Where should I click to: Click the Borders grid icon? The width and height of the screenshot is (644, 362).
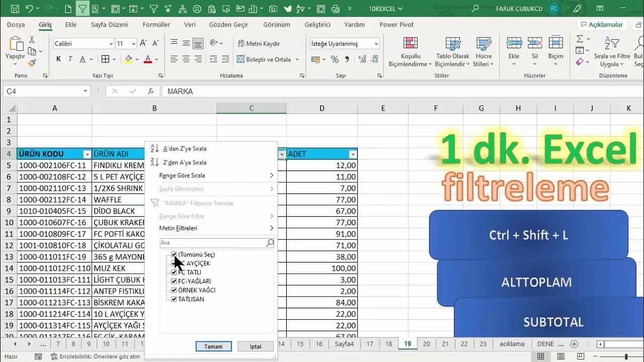click(x=105, y=59)
